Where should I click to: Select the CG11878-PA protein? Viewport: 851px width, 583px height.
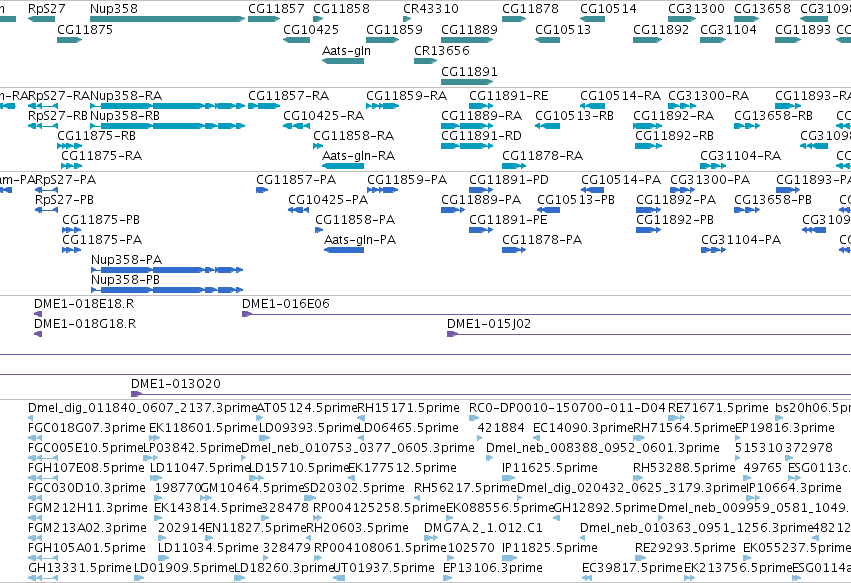click(x=514, y=250)
